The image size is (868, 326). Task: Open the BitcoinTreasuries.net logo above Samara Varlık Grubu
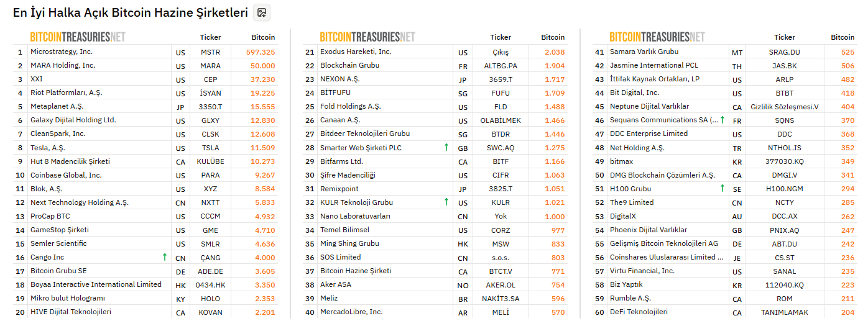click(x=657, y=37)
